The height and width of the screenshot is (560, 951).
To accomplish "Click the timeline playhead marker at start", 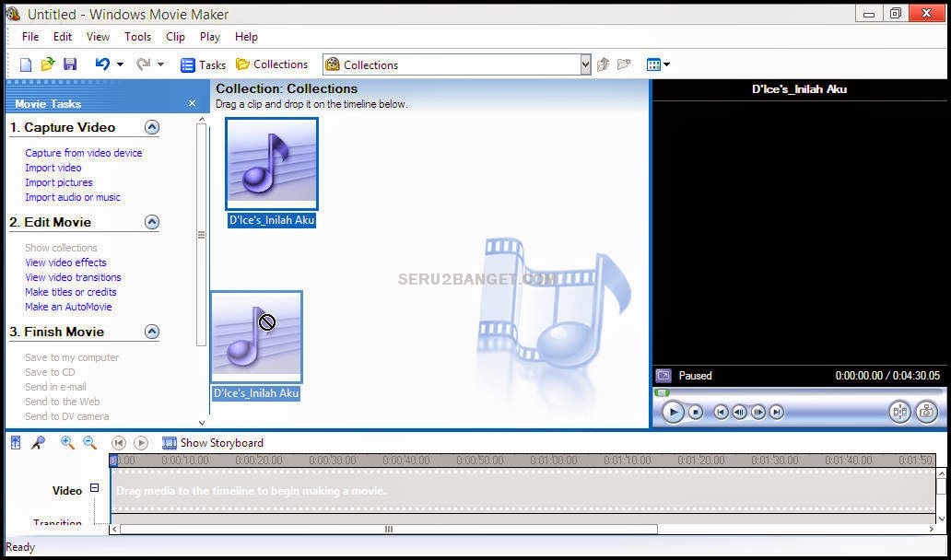I will tap(112, 461).
